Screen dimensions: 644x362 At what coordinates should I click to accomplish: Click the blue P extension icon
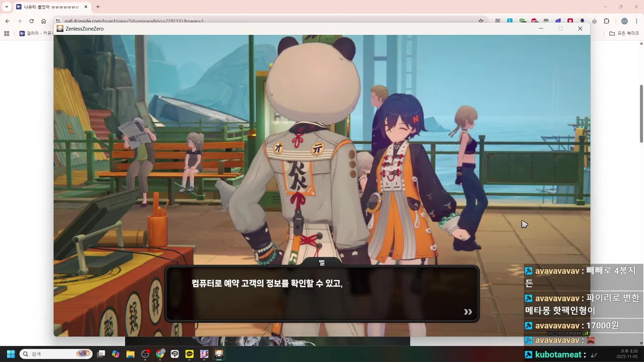coord(510,21)
